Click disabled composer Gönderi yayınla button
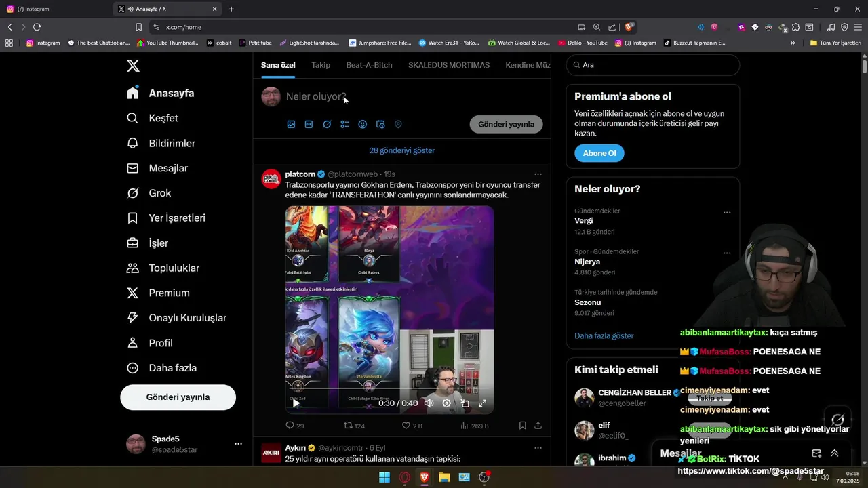Screen dimensions: 868x488 [x=506, y=124]
